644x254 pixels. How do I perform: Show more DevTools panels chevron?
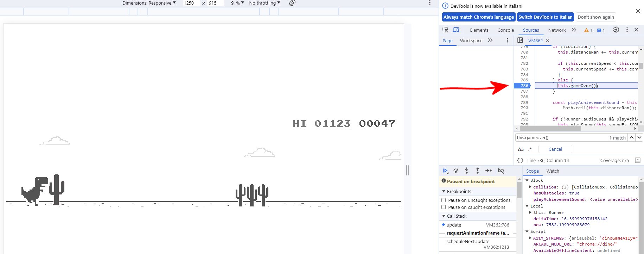point(574,30)
